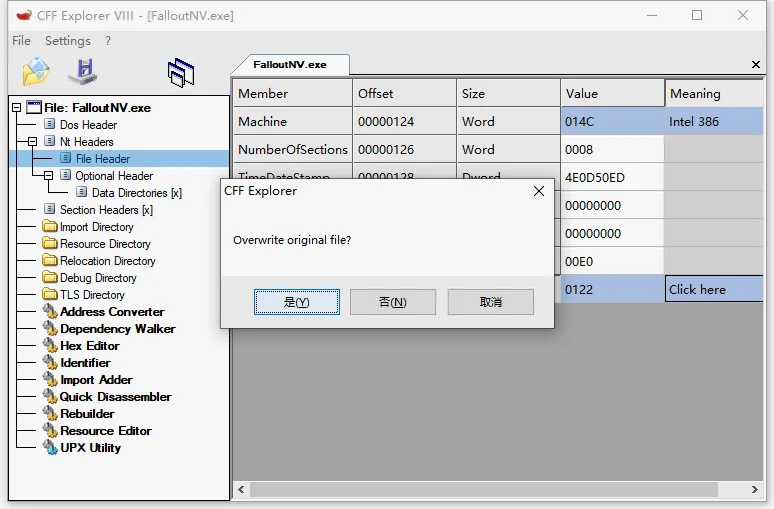The height and width of the screenshot is (509, 774).
Task: Launch Resource Editor tool icon
Action: 50,430
